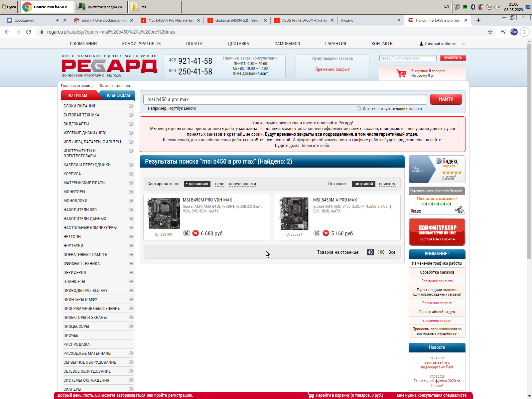The height and width of the screenshot is (399, 532).
Task: Expand the МАТЕРИНСКИЕ ПЛАТЫ category
Action: (x=131, y=183)
